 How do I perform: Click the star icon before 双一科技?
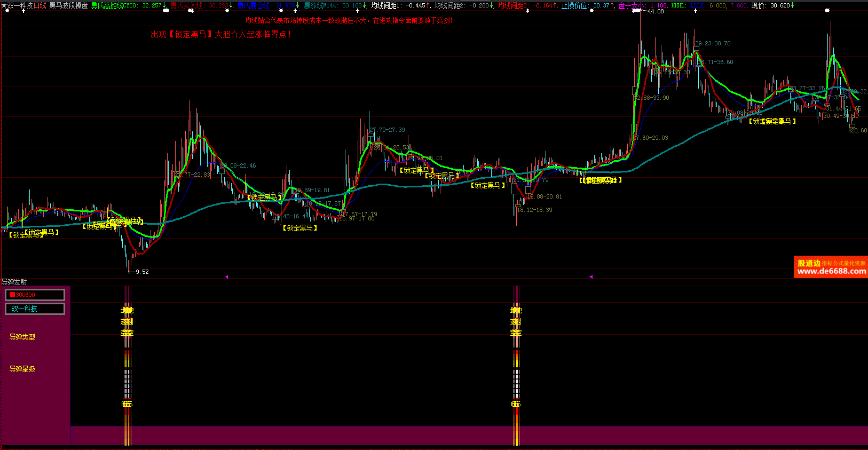pyautogui.click(x=4, y=5)
